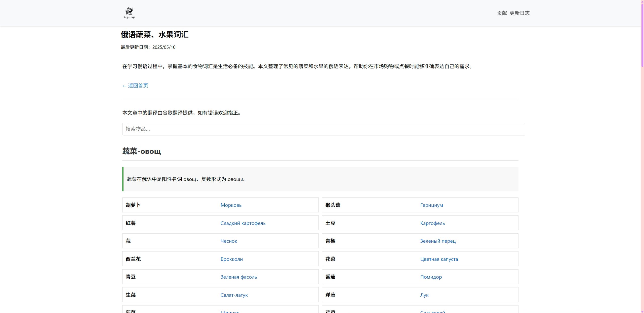Screen dimensions: 644x313
Task: Open the Цветная капуста link
Action: (x=439, y=259)
